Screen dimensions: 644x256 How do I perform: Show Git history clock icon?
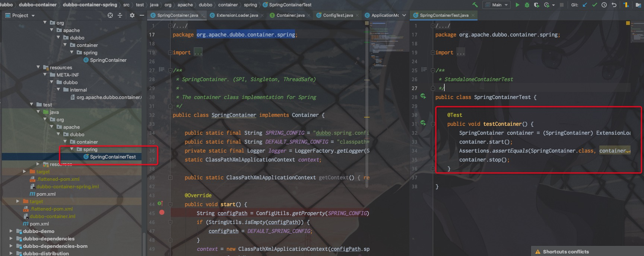click(x=604, y=5)
